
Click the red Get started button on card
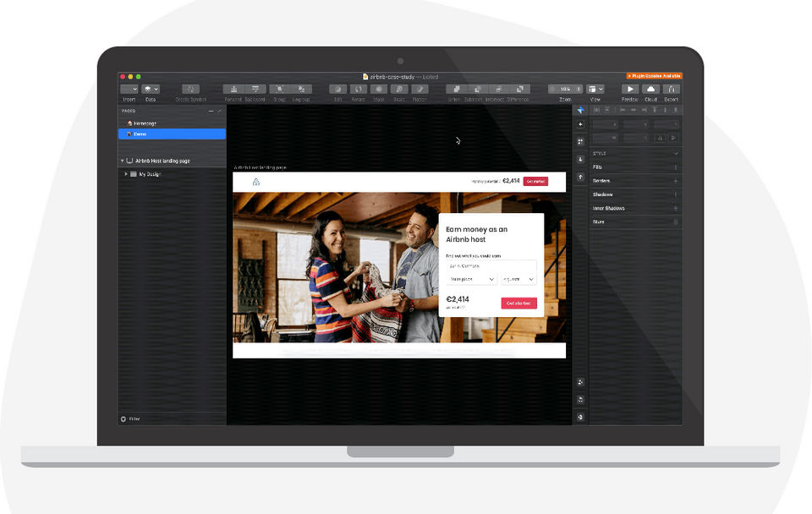(518, 303)
